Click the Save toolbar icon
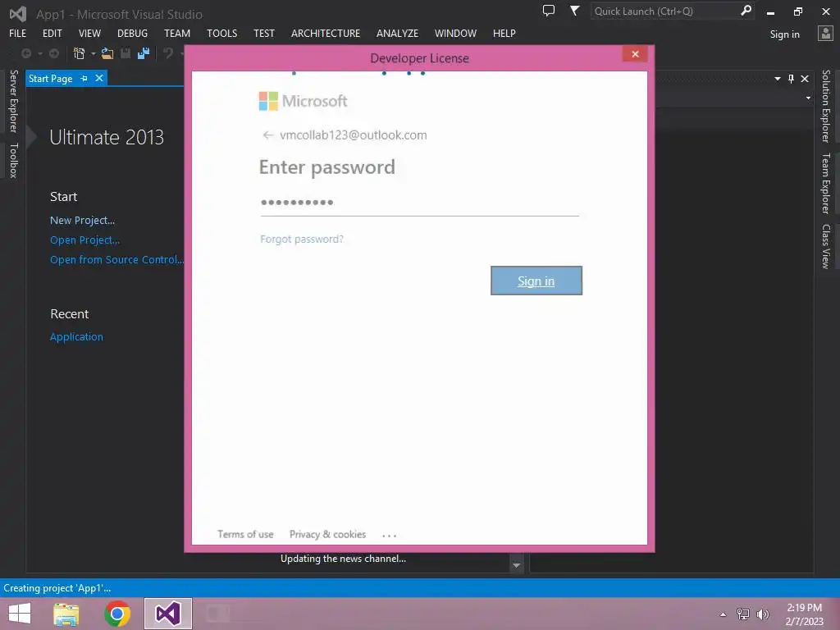 126,53
